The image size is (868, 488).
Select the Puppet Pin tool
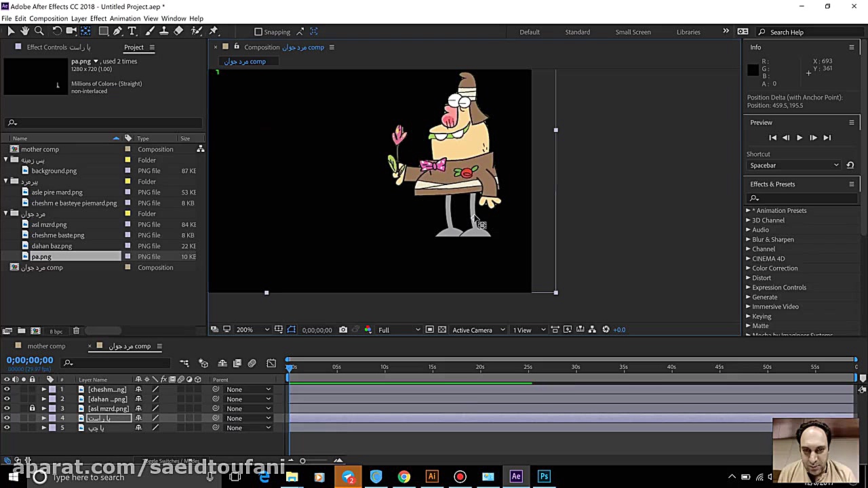[214, 31]
